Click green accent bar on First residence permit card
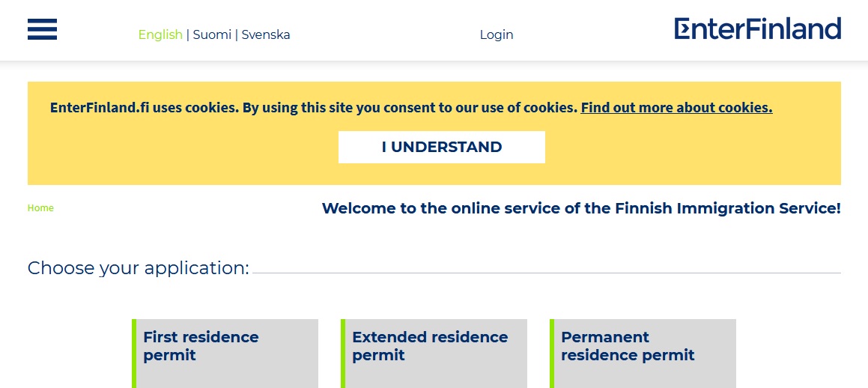Image resolution: width=868 pixels, height=388 pixels. click(x=134, y=353)
